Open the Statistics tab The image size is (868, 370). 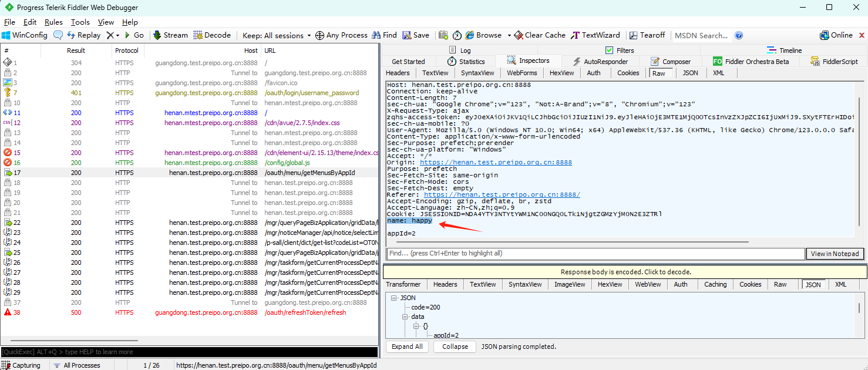coord(466,61)
